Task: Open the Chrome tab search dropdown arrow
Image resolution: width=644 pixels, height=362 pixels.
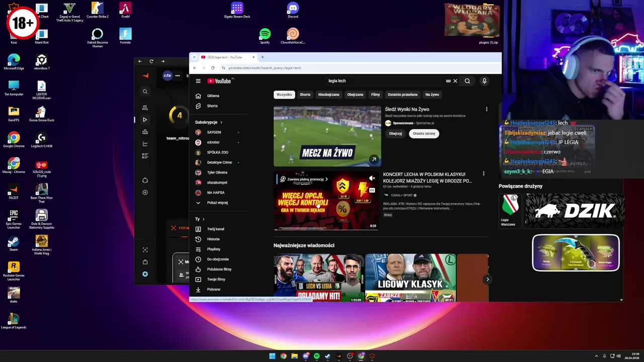Action: 195,57
